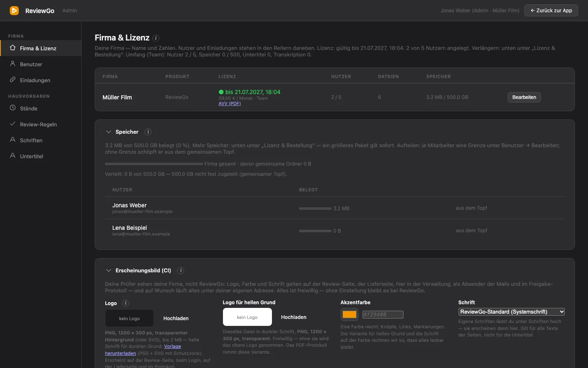Select Firma & Lizenz sidebar item
The image size is (588, 368).
(x=41, y=48)
